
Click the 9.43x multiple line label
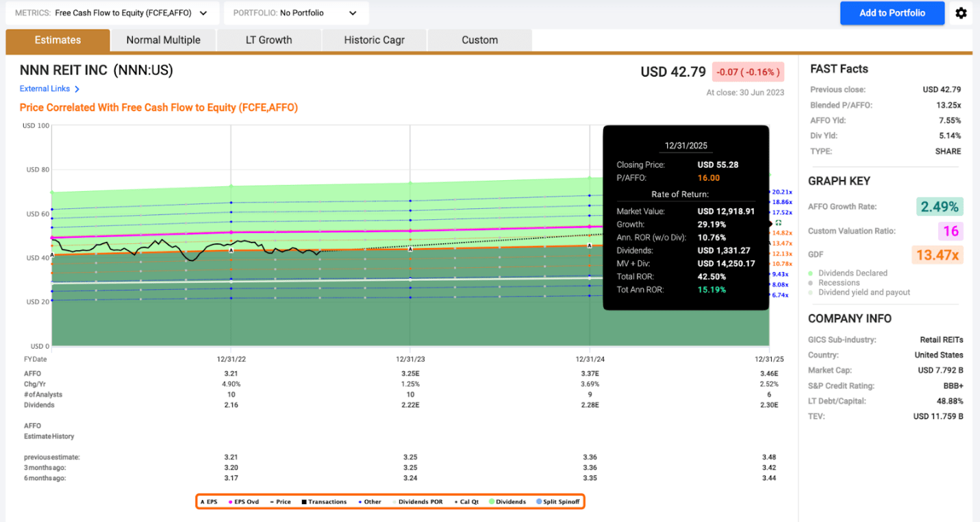[x=780, y=275]
